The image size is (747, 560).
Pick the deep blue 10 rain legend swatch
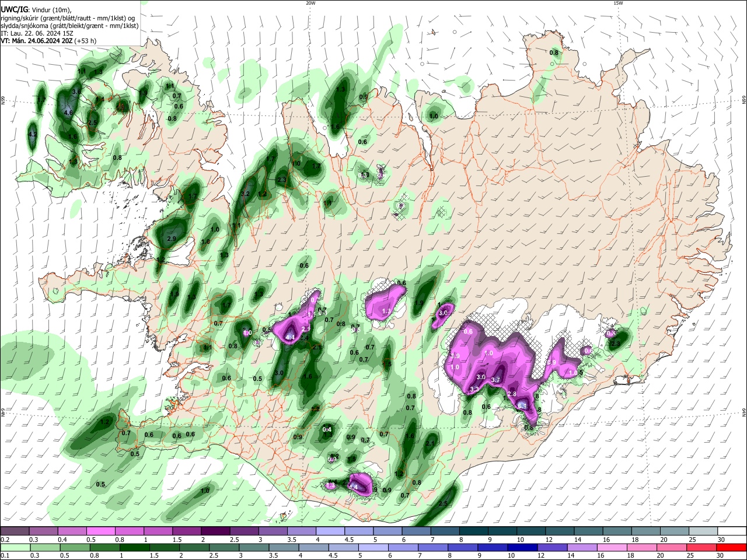[x=523, y=547]
